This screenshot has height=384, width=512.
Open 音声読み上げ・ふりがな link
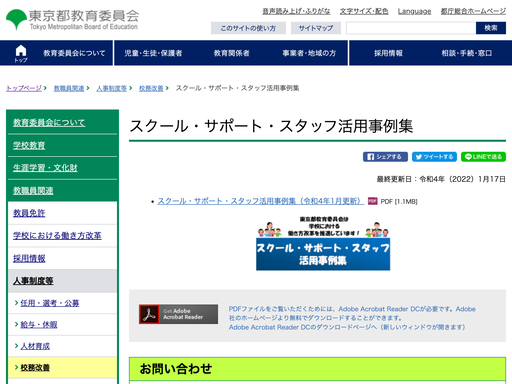pyautogui.click(x=296, y=11)
